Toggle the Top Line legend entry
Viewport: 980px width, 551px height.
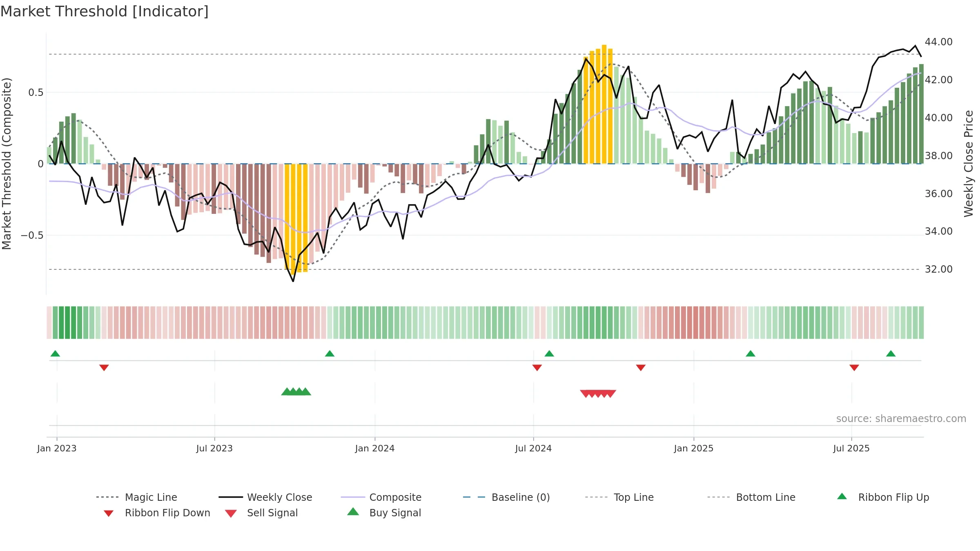[619, 497]
